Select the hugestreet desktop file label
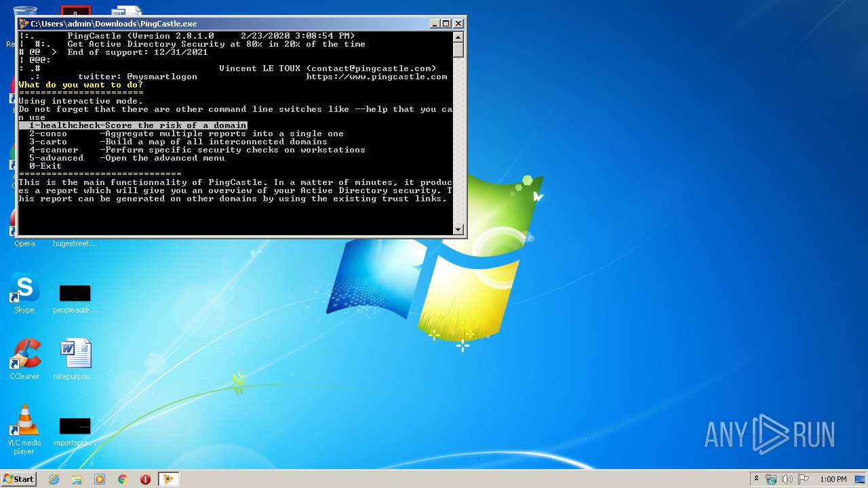Image resolution: width=868 pixels, height=488 pixels. click(75, 243)
